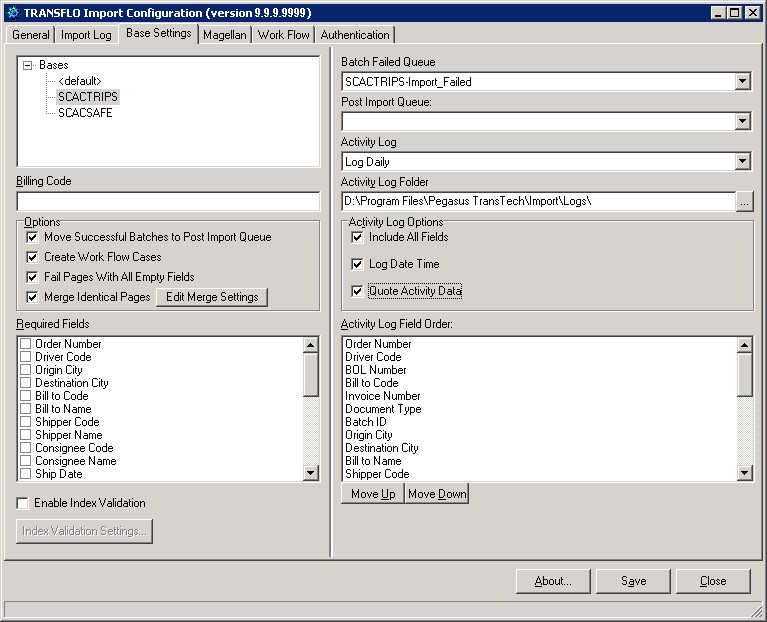This screenshot has height=622, width=767.
Task: Uncheck Merge Identical Pages option
Action: 32,297
